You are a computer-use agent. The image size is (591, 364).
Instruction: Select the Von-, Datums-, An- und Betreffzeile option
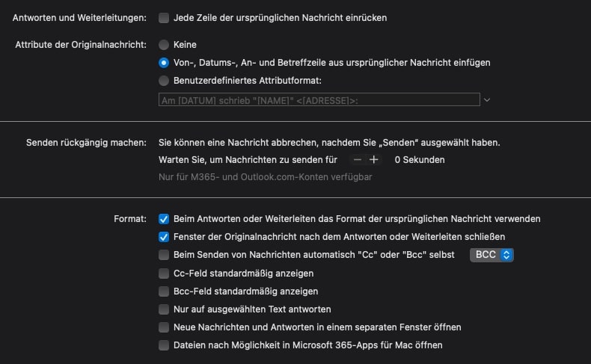(164, 63)
